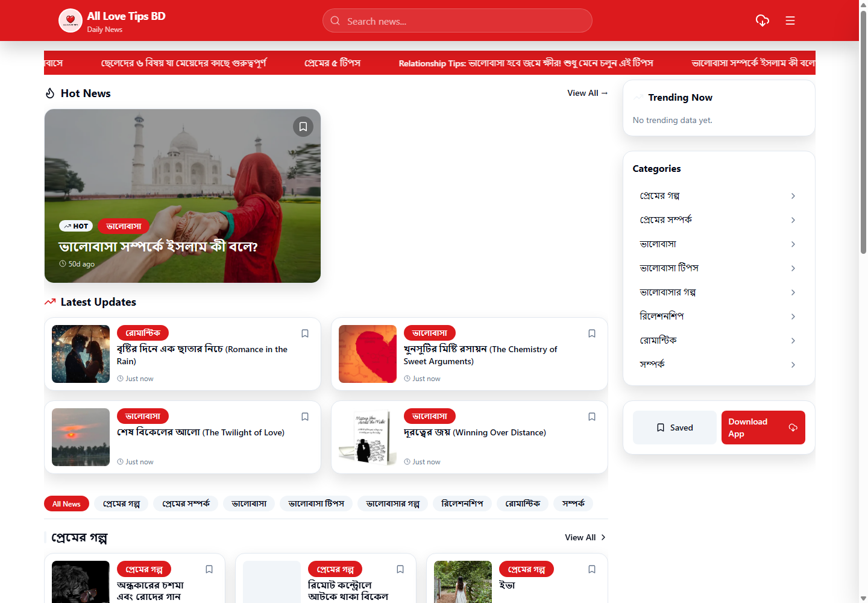
Task: Click the All Love Tips BD site title
Action: pyautogui.click(x=126, y=16)
